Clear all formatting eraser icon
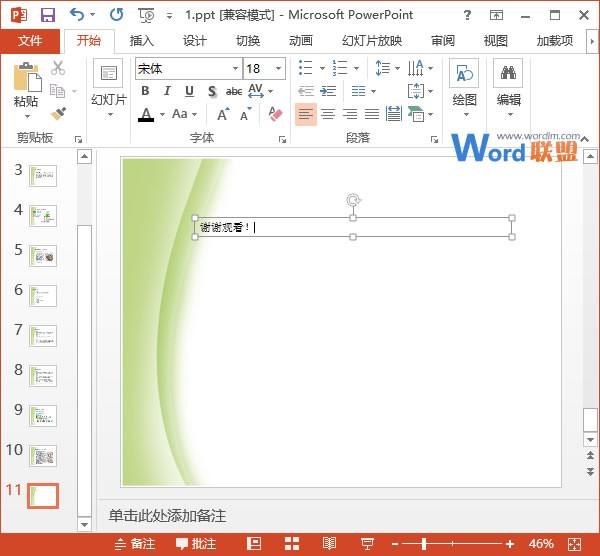The height and width of the screenshot is (556, 600). pos(275,114)
